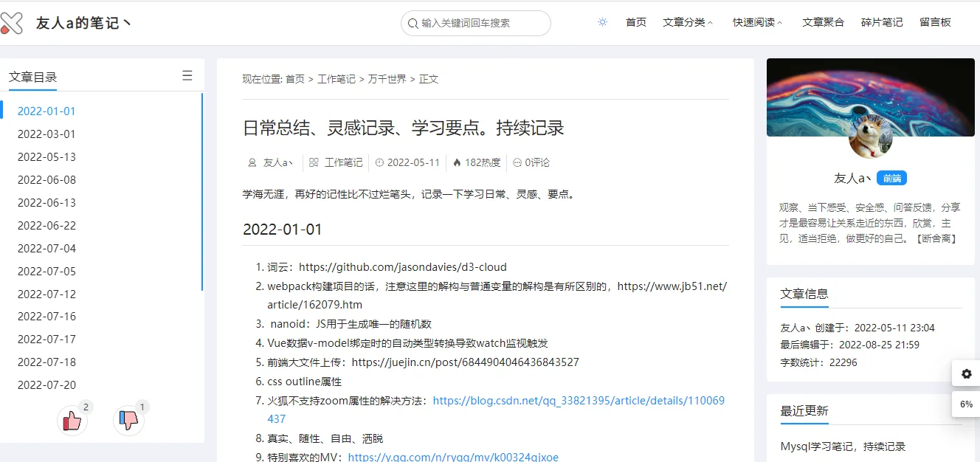Viewport: 980px width, 462px height.
Task: Give a thumbs down to this article
Action: [x=128, y=420]
